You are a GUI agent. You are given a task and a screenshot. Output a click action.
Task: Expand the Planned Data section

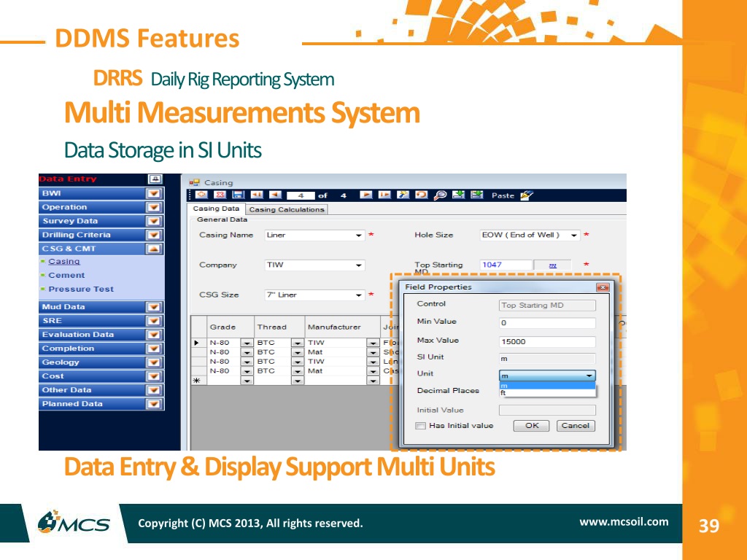coord(153,404)
